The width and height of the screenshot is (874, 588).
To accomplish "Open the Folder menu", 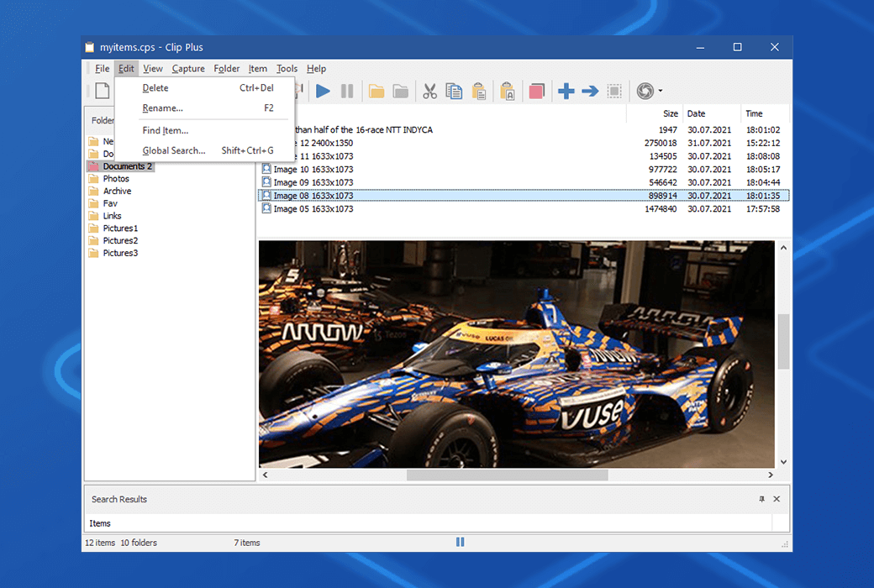I will (226, 69).
